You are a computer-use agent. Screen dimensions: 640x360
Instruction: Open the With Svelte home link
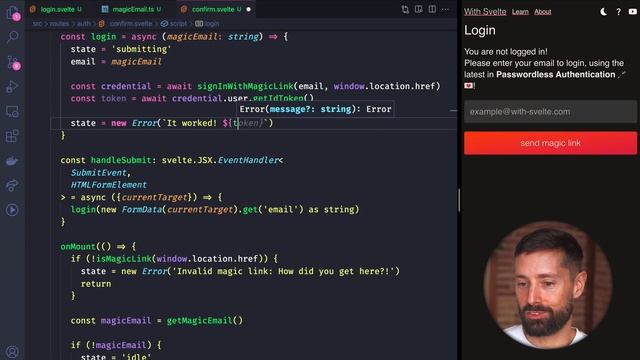point(485,12)
